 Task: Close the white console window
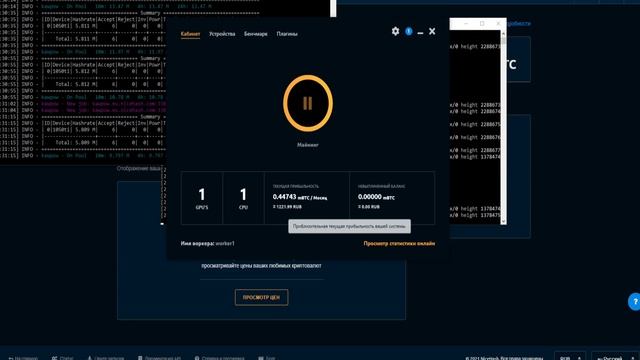coord(498,24)
